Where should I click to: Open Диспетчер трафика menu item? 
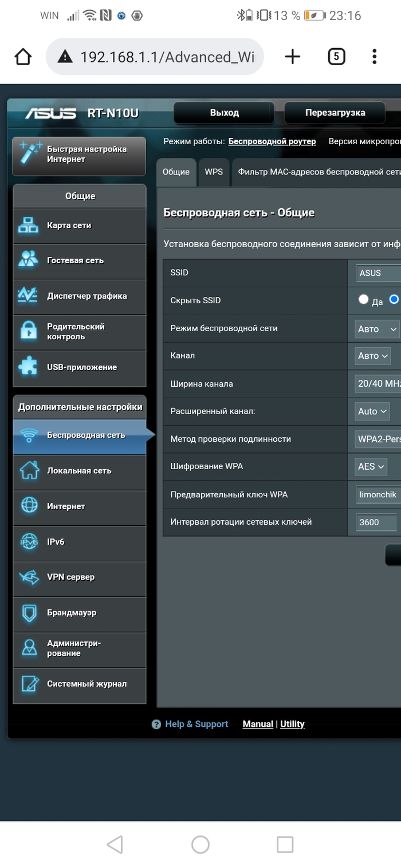[80, 296]
